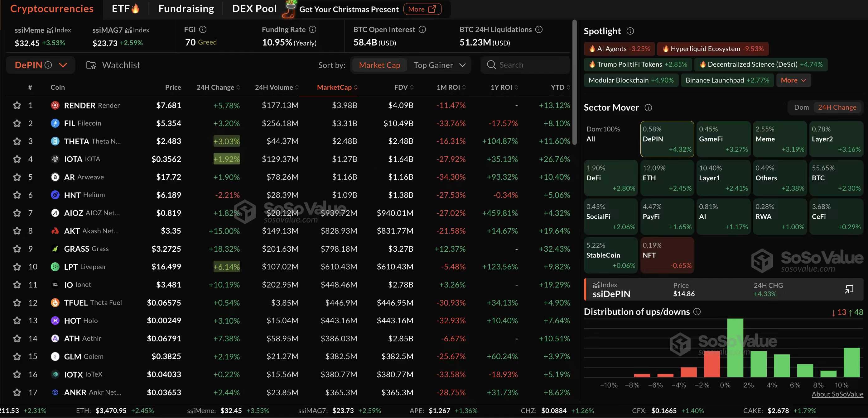Click the RENDER coin logo
This screenshot has height=418, width=868.
55,105
